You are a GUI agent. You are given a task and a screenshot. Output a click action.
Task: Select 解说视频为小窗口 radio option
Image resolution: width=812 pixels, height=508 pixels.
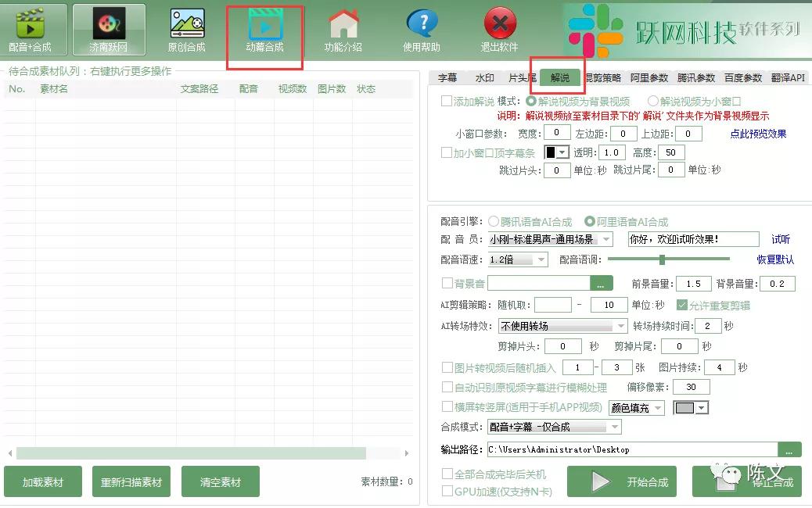pos(652,101)
